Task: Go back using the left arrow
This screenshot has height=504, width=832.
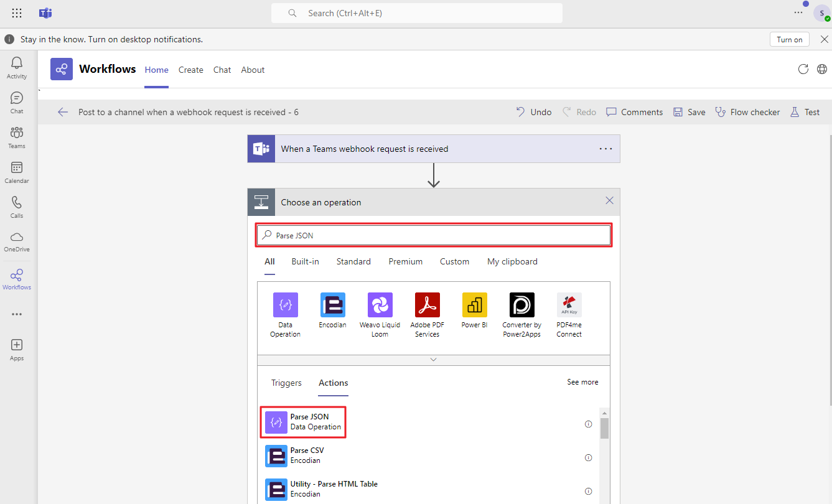Action: coord(63,112)
